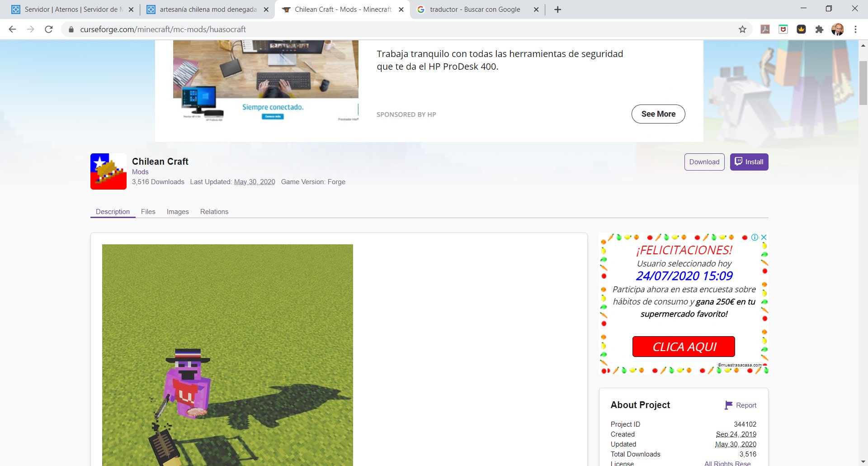Close the FELICITACIONES ad

[x=764, y=237]
